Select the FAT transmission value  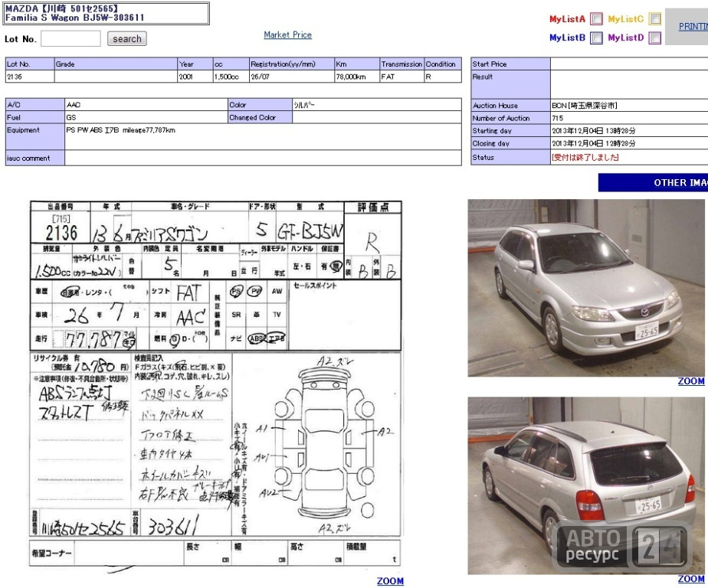[x=388, y=77]
